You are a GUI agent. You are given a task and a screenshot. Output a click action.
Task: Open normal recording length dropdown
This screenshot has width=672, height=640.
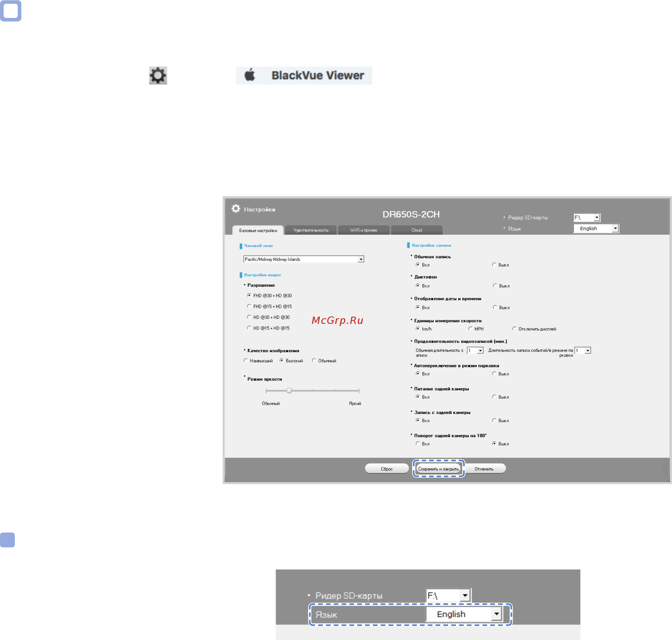[475, 351]
